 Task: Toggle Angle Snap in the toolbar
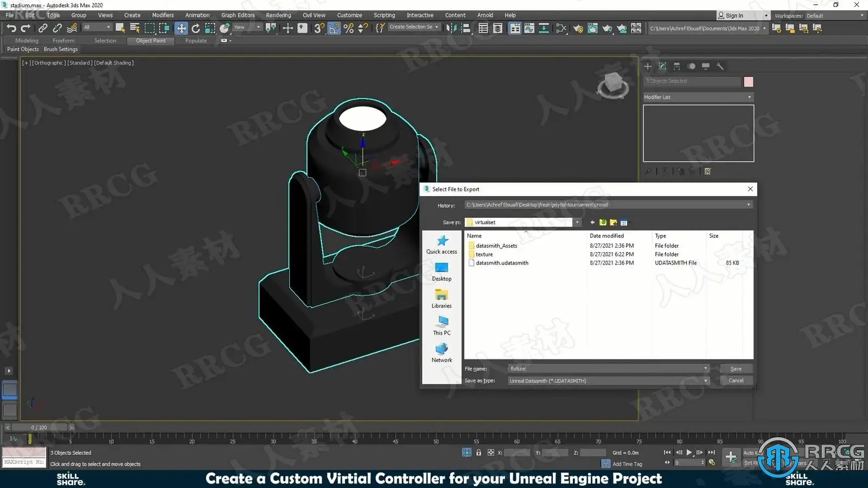(x=334, y=28)
